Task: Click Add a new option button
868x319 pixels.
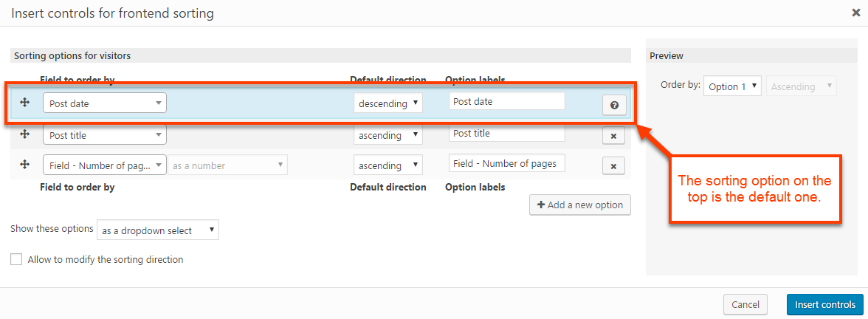Action: (580, 205)
